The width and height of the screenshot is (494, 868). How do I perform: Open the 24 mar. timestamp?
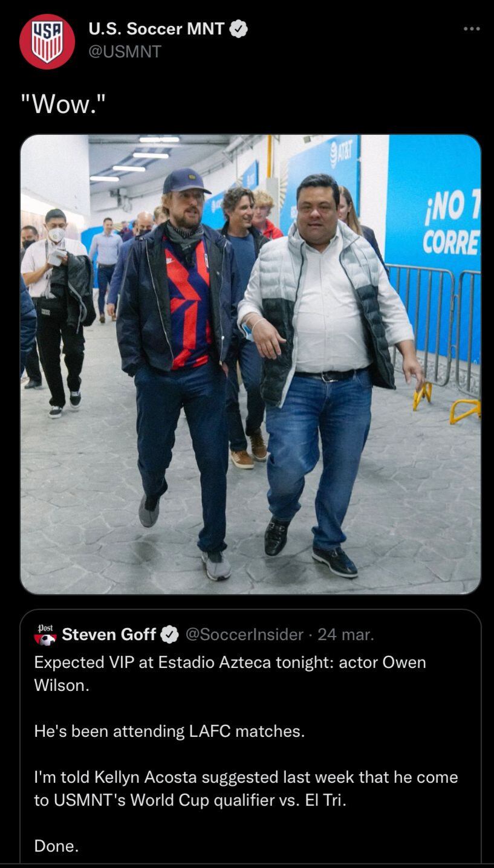[x=346, y=635]
